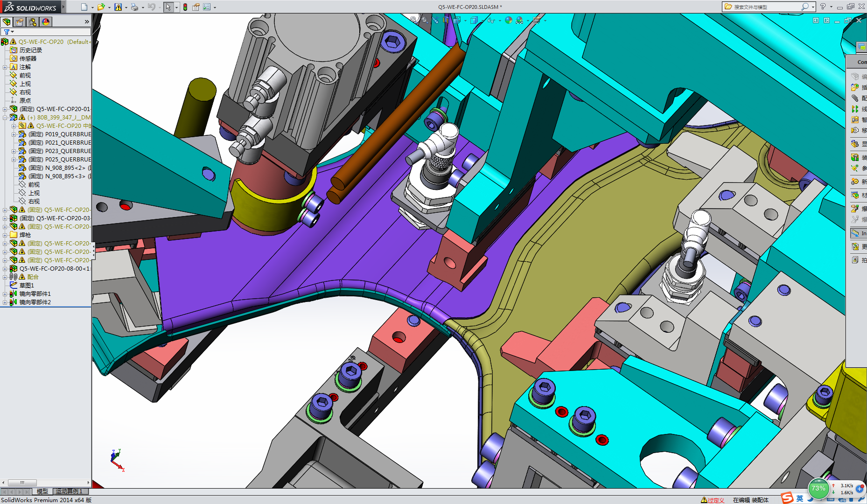
Task: Click the search magnifier icon
Action: [x=804, y=7]
